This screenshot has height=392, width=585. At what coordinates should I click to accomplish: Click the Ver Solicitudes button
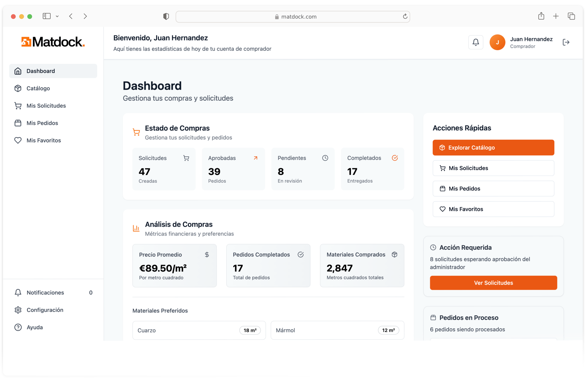493,283
